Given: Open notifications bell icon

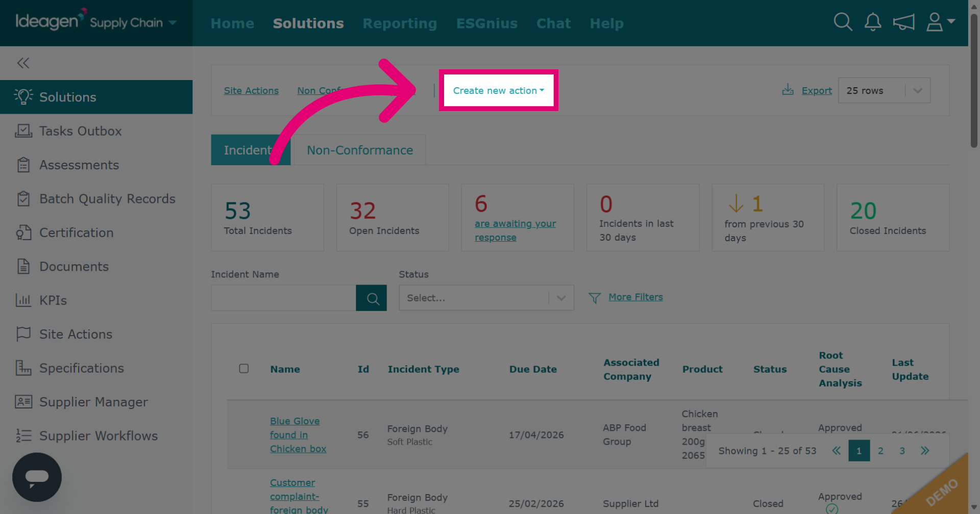Looking at the screenshot, I should [x=873, y=22].
